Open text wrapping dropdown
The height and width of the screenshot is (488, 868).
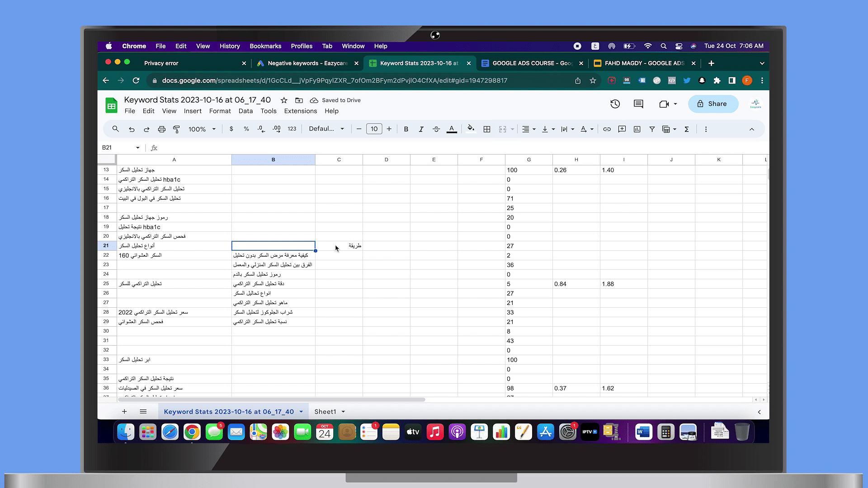[x=568, y=129]
